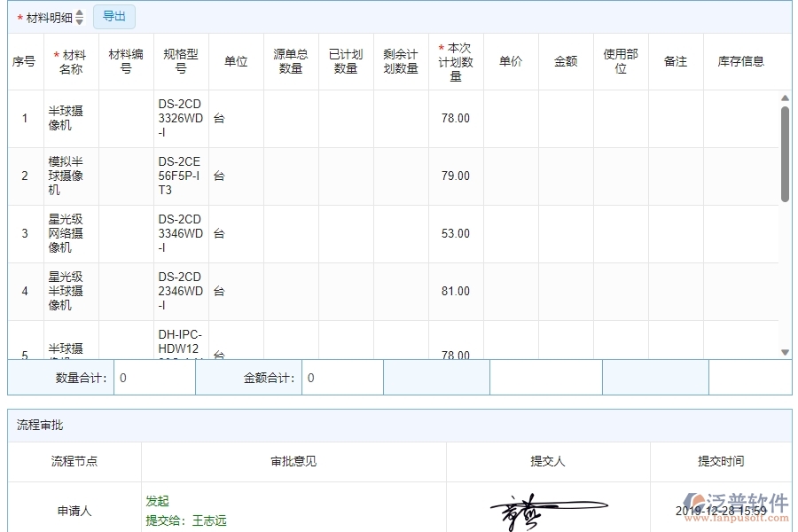
Task: Click the 王志远 submit-to name
Action: [x=209, y=520]
